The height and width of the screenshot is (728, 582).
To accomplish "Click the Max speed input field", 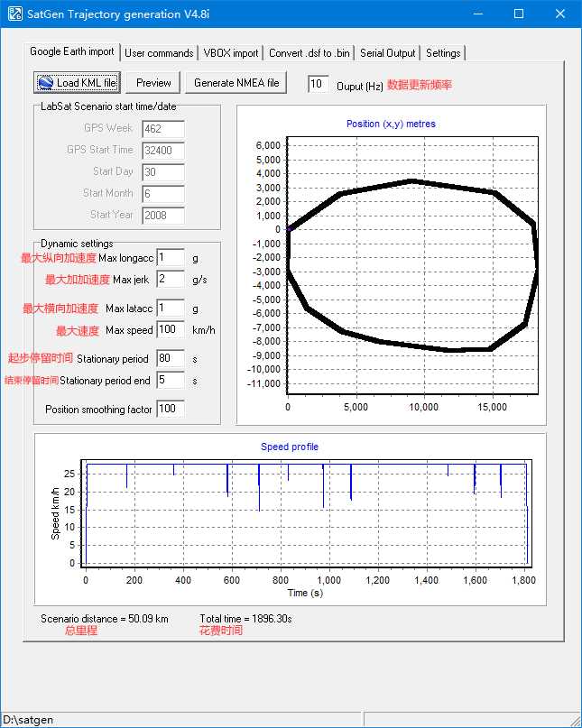I will point(171,329).
